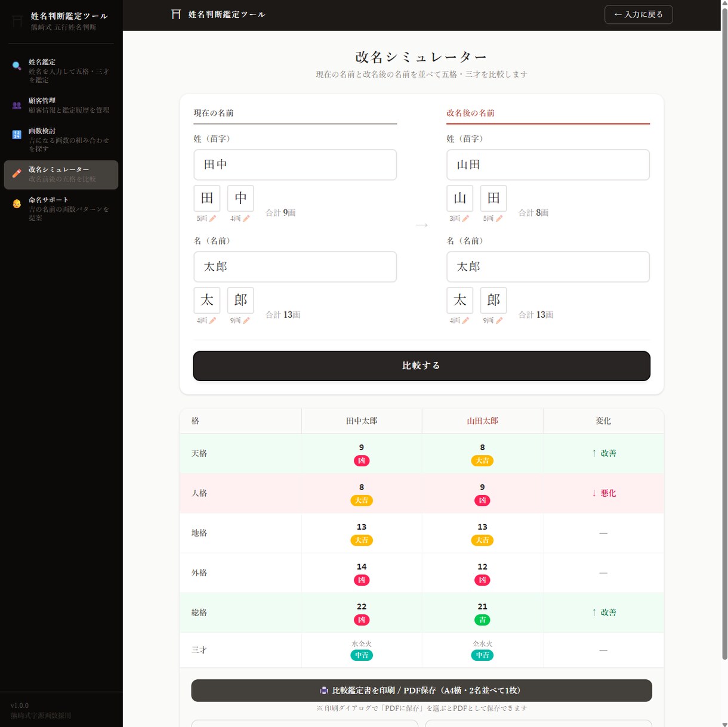
Task: Edit stroke count of new name 郎
Action: (x=499, y=321)
